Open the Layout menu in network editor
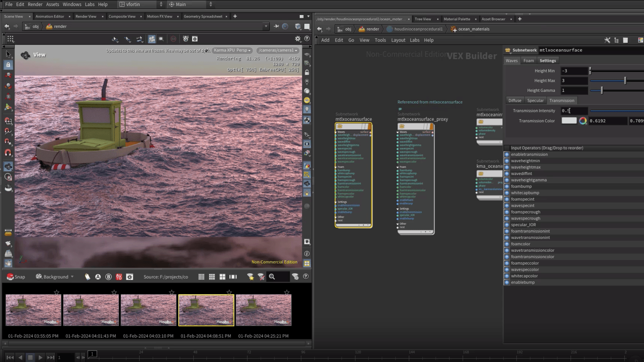Image resolution: width=644 pixels, height=362 pixels. (398, 40)
